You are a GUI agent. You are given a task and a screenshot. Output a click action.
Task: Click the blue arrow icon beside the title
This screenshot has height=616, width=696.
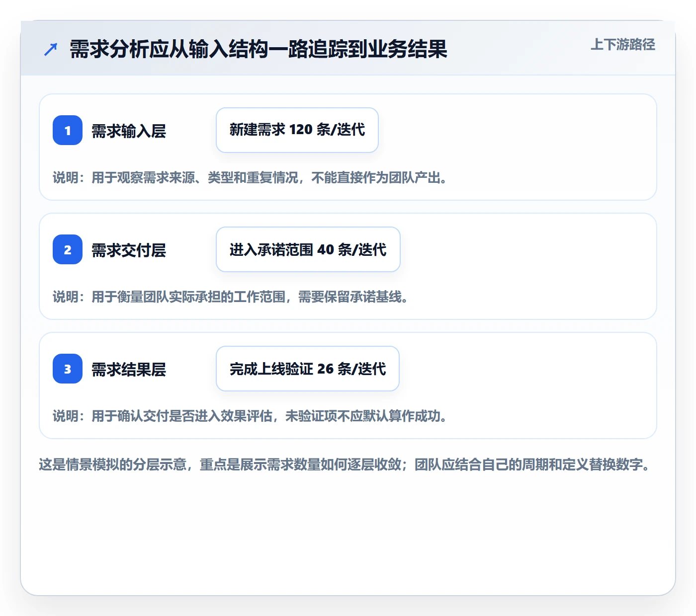(x=51, y=49)
